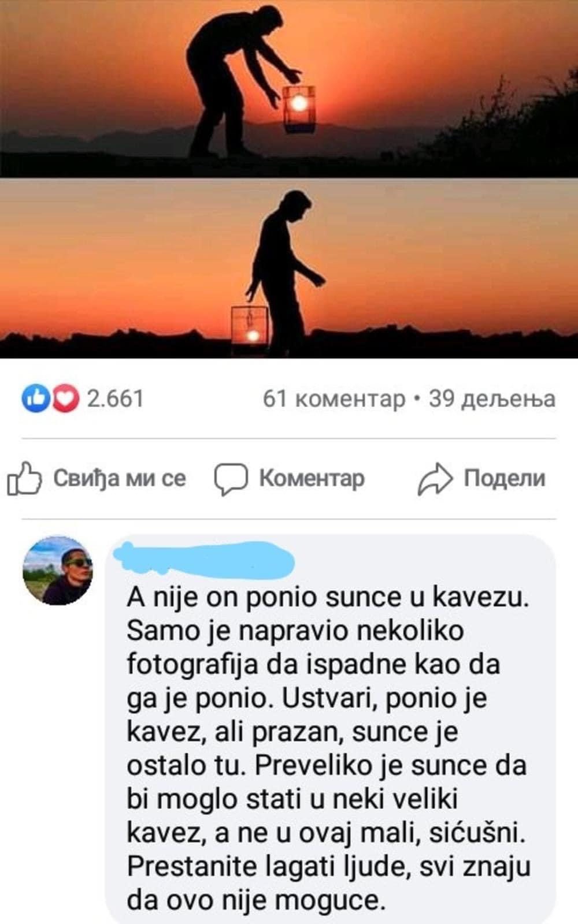Click the glowing sun inside the top photo's cage

[299, 104]
